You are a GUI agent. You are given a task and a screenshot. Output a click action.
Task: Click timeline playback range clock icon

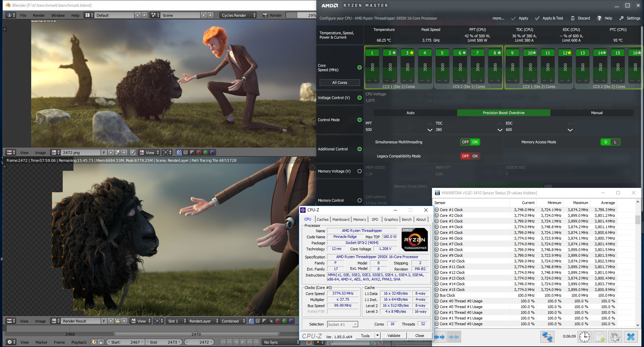[94, 342]
